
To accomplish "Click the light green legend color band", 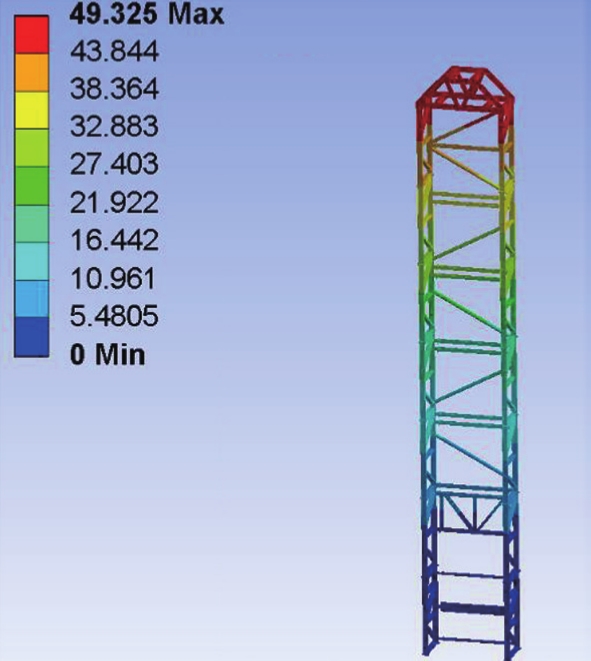I will click(32, 148).
